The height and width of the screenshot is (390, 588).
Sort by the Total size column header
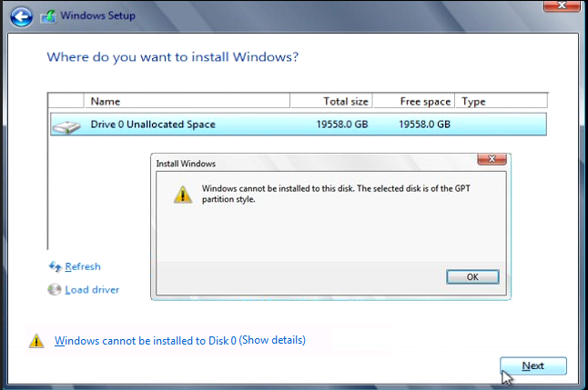[331, 101]
